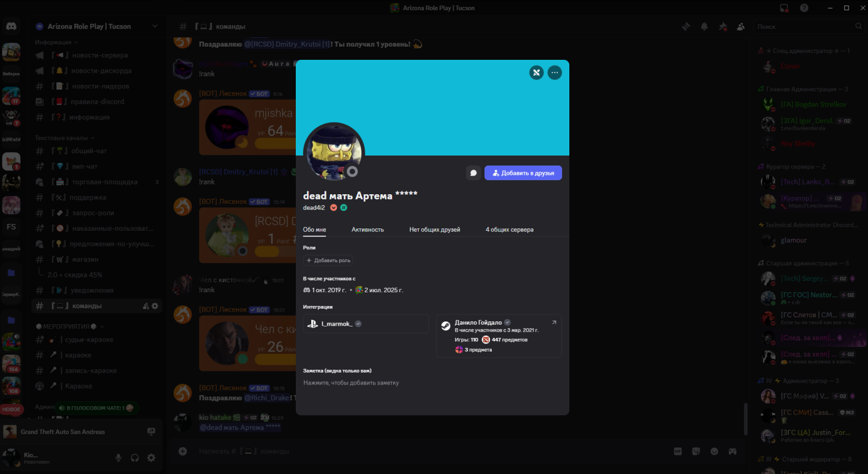868x474 pixels.
Task: Click the cyan profile banner color
Action: (x=433, y=108)
